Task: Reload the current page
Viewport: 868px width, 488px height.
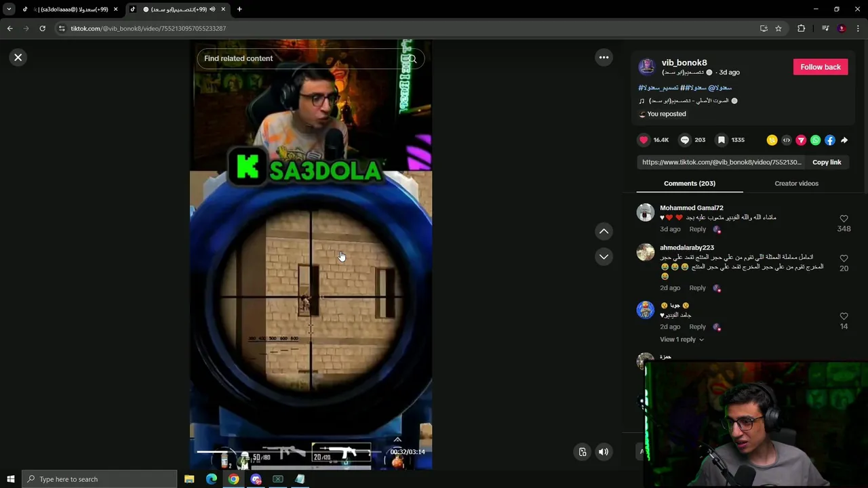Action: [x=42, y=28]
